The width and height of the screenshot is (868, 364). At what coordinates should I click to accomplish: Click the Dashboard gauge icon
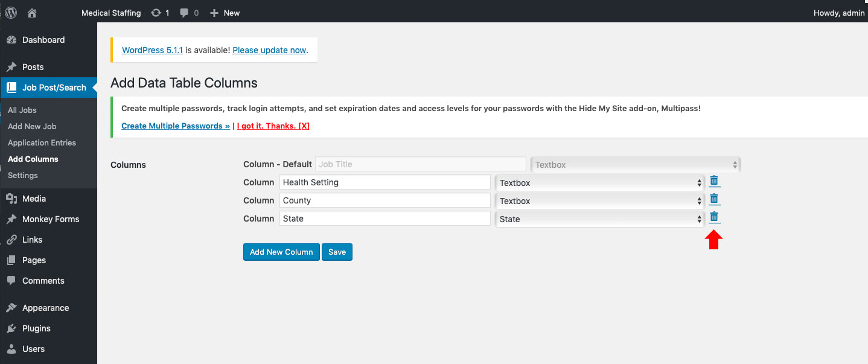tap(11, 40)
